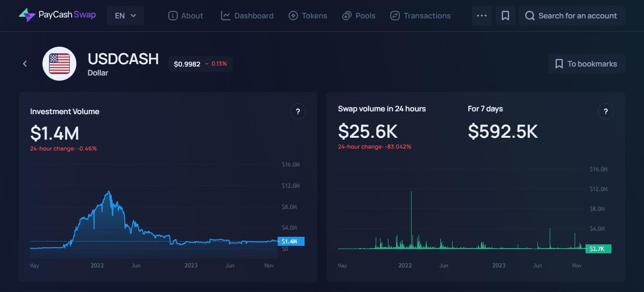Open Swap volume help question mark
644x292 pixels.
tap(605, 112)
